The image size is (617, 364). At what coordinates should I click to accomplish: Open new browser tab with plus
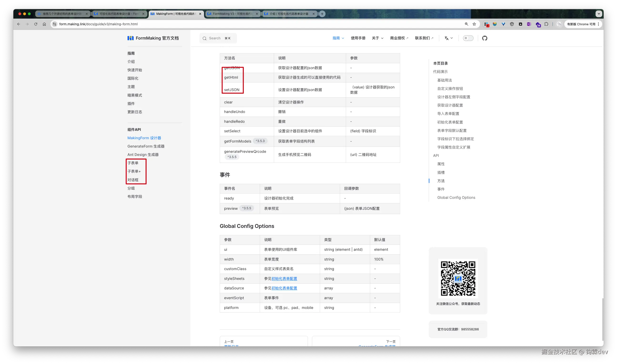tap(322, 14)
